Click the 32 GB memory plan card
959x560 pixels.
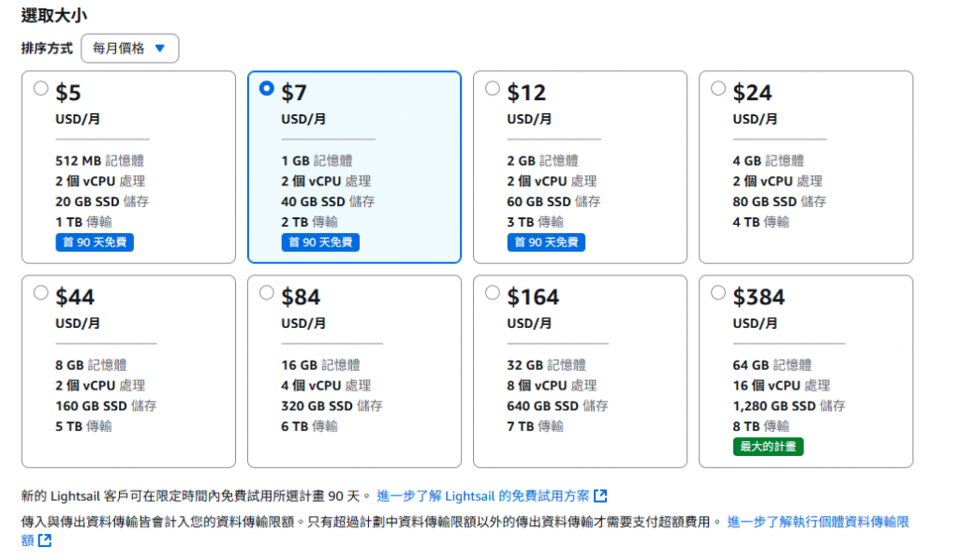point(580,393)
